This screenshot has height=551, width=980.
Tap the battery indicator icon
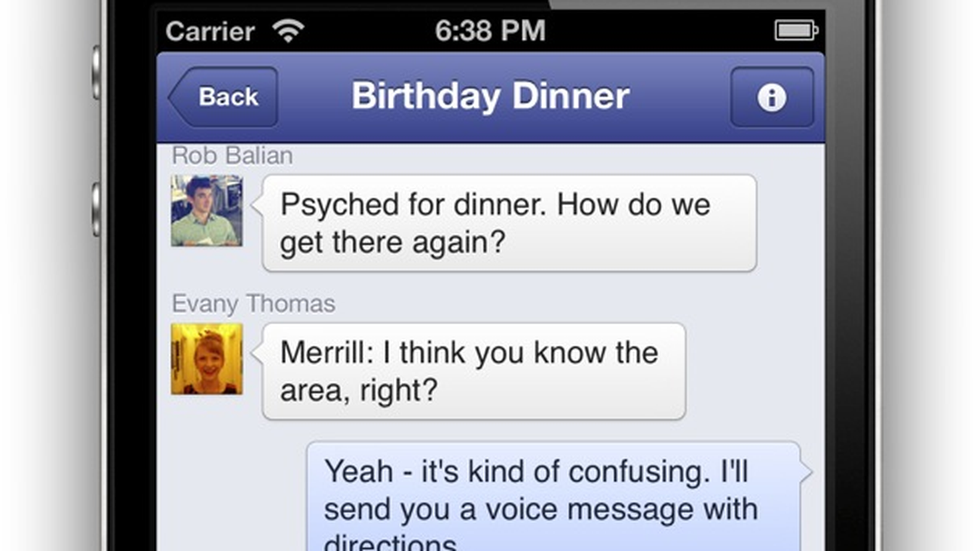(795, 31)
